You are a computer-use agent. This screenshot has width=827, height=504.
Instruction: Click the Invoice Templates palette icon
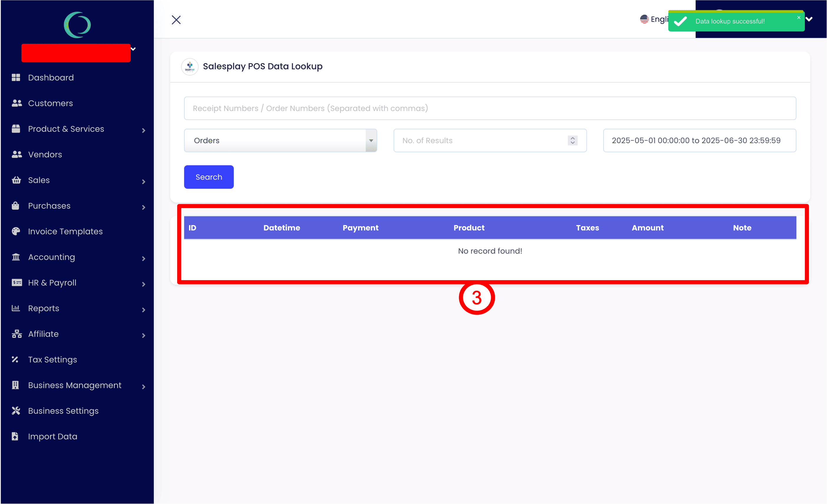(x=16, y=231)
